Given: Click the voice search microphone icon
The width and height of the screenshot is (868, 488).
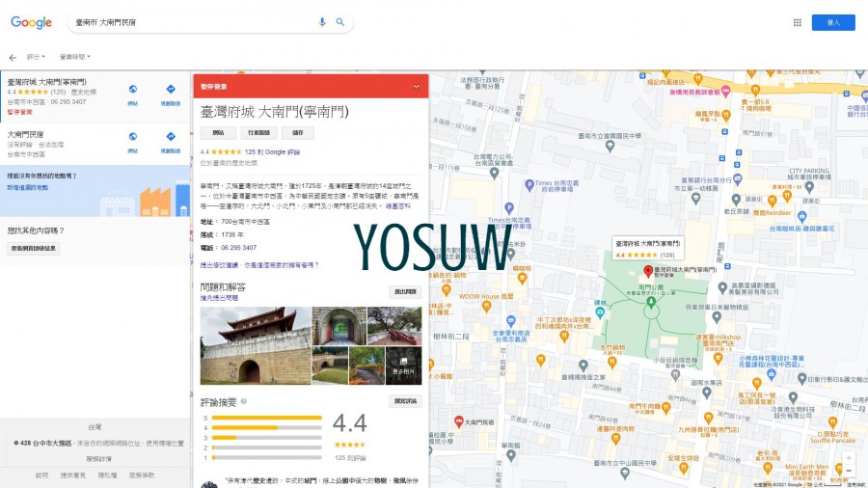Looking at the screenshot, I should point(322,22).
